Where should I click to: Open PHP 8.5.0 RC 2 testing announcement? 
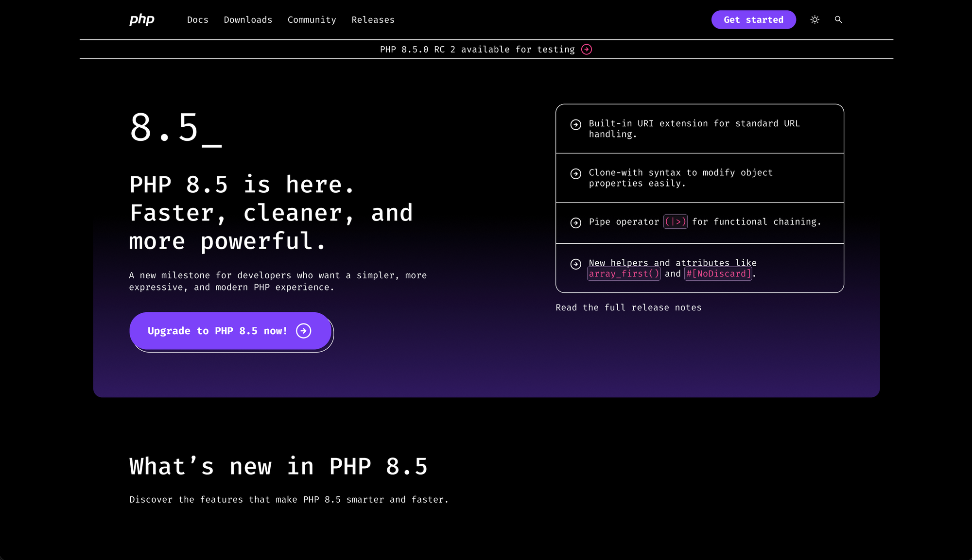486,50
